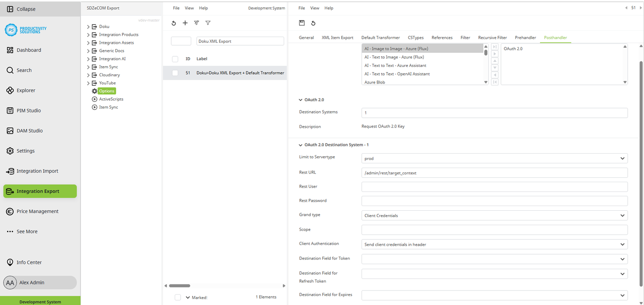644x305 pixels.
Task: Open the View menu
Action: 189,8
